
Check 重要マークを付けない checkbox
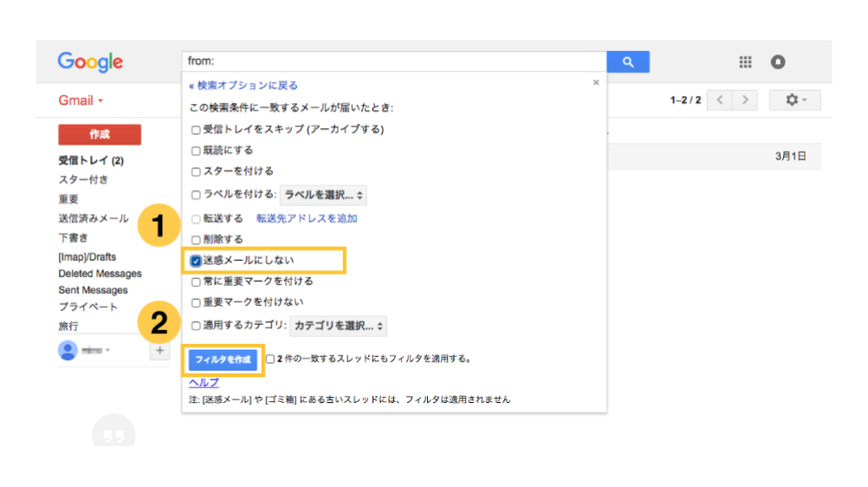coord(196,303)
